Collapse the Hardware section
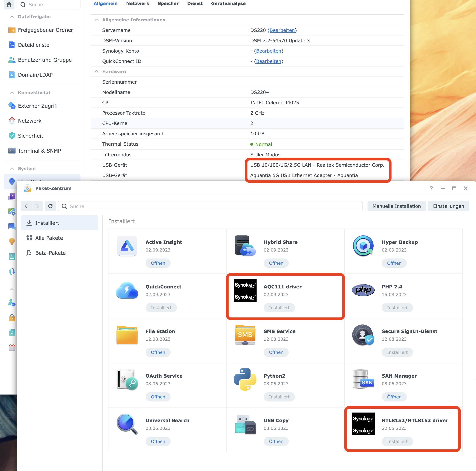 96,71
